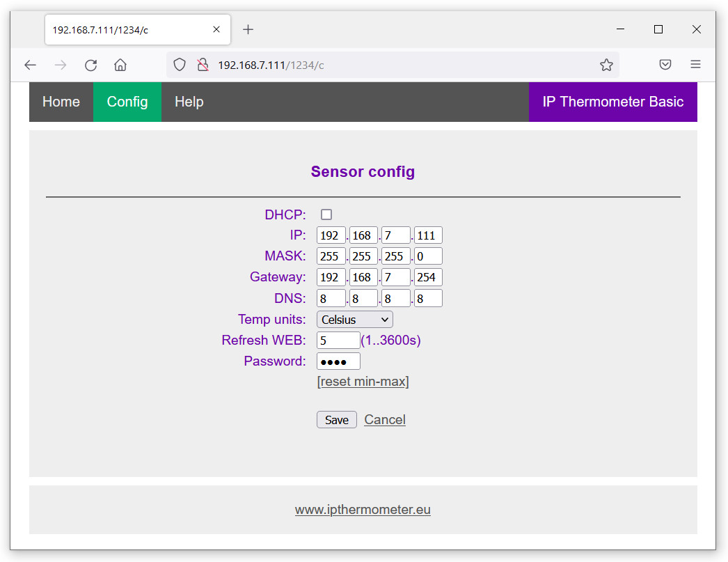728x562 pixels.
Task: Click the address bar URL
Action: pyautogui.click(x=271, y=65)
